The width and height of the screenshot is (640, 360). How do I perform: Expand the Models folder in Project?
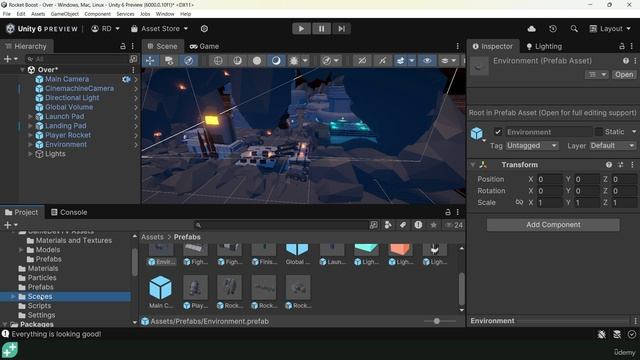21,250
